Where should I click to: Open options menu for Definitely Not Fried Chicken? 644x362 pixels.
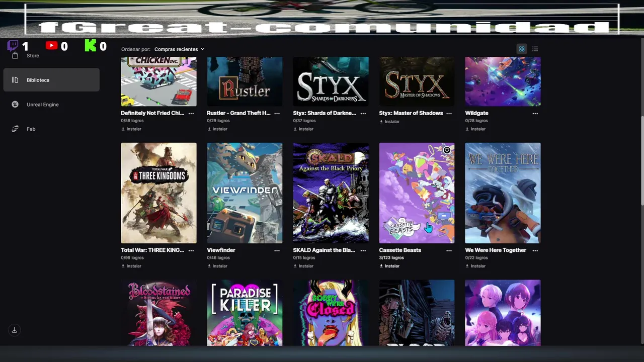coord(191,113)
